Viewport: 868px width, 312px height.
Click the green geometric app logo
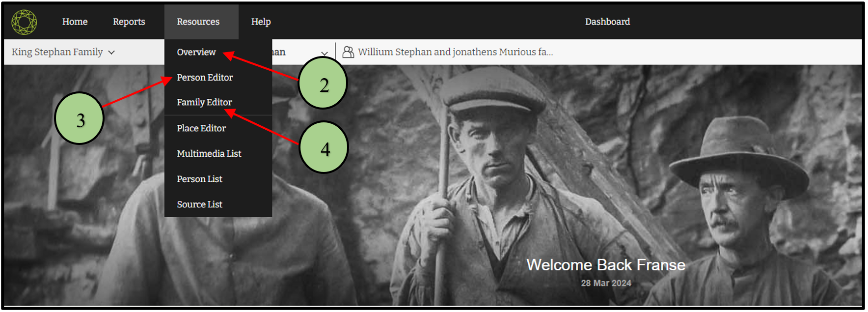pyautogui.click(x=24, y=22)
